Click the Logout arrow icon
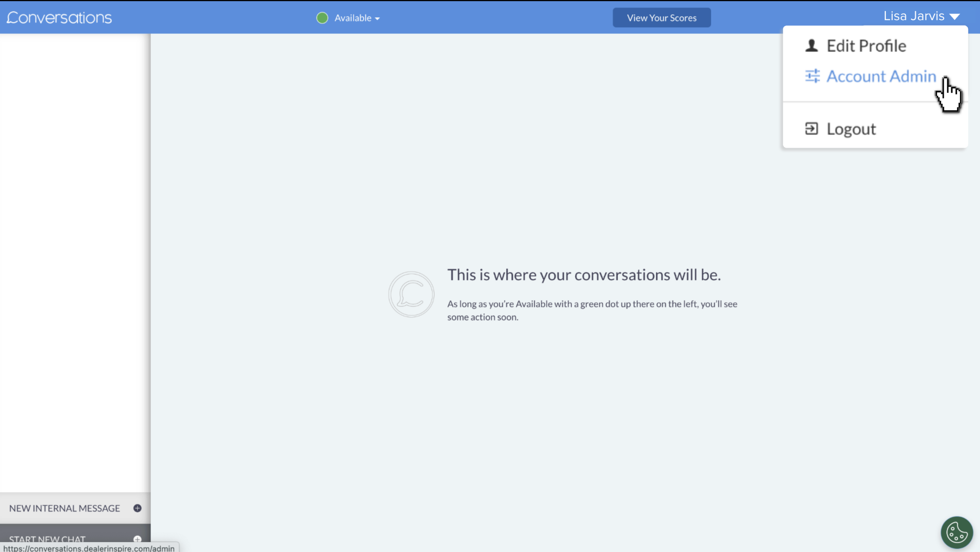 (x=812, y=129)
